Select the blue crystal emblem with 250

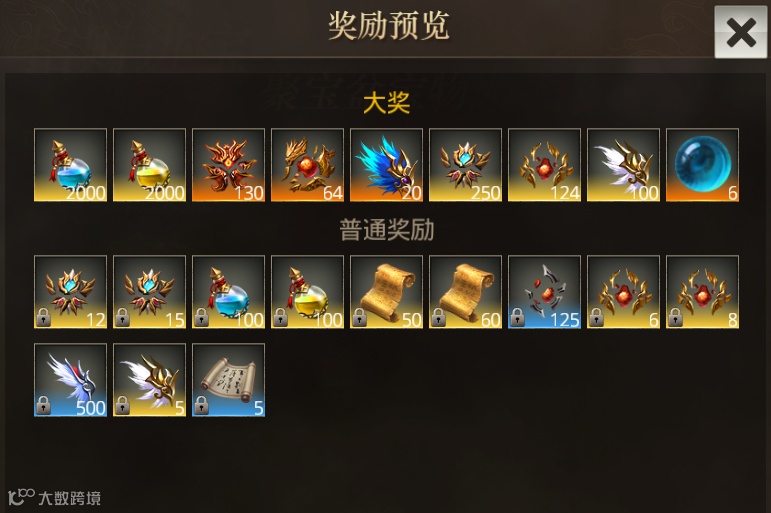click(x=465, y=165)
